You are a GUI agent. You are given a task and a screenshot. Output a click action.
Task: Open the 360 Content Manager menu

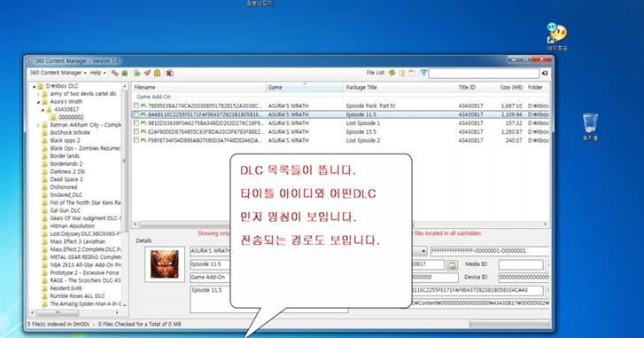click(x=58, y=73)
